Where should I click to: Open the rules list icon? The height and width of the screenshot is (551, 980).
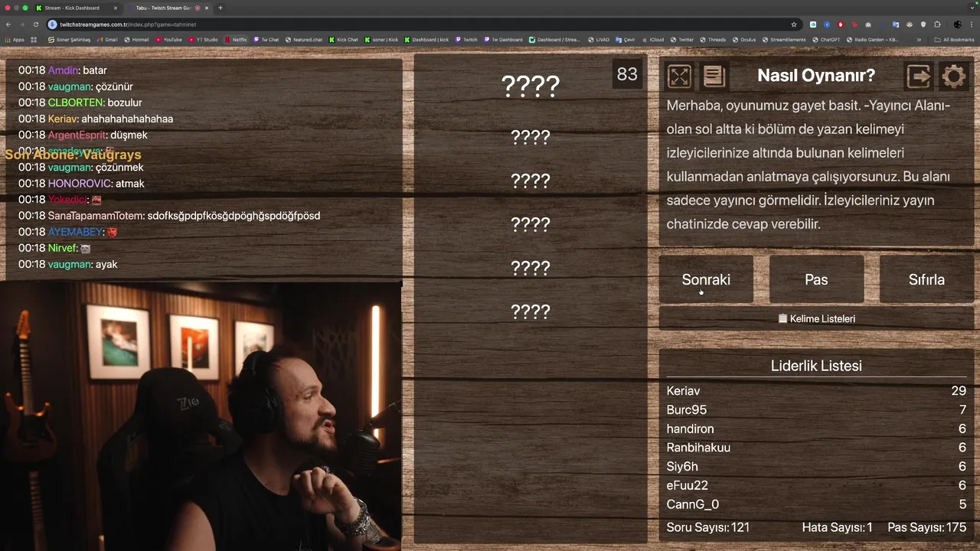click(714, 76)
